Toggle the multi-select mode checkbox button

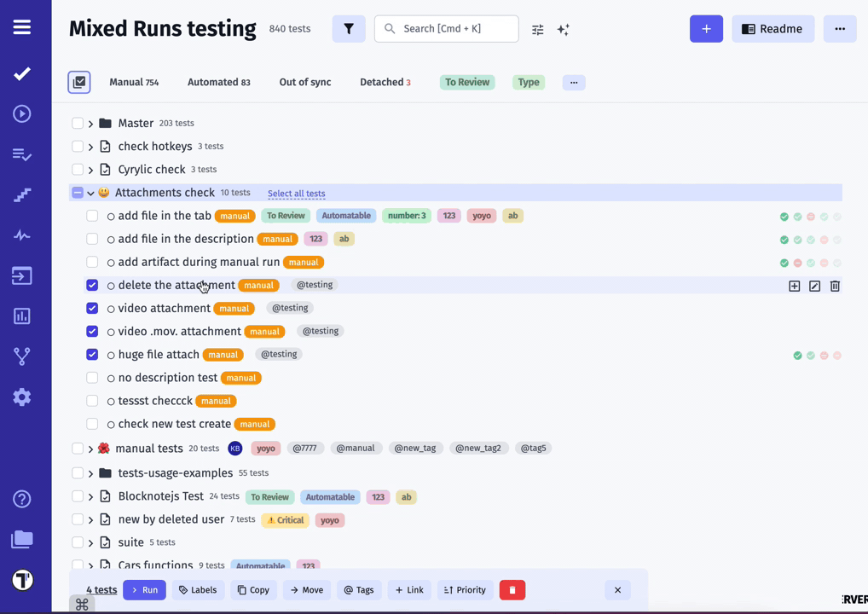[79, 83]
